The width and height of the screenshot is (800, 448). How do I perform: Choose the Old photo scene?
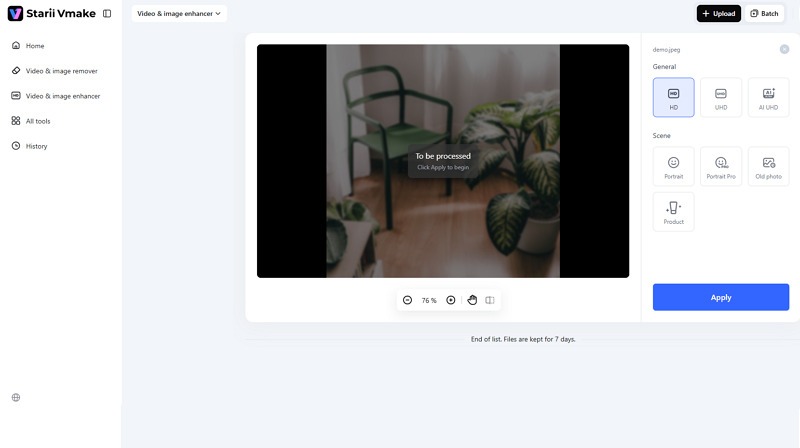click(x=768, y=166)
